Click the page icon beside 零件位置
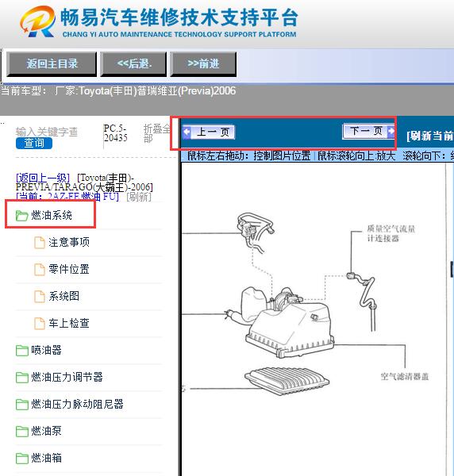This screenshot has width=454, height=476. point(40,270)
